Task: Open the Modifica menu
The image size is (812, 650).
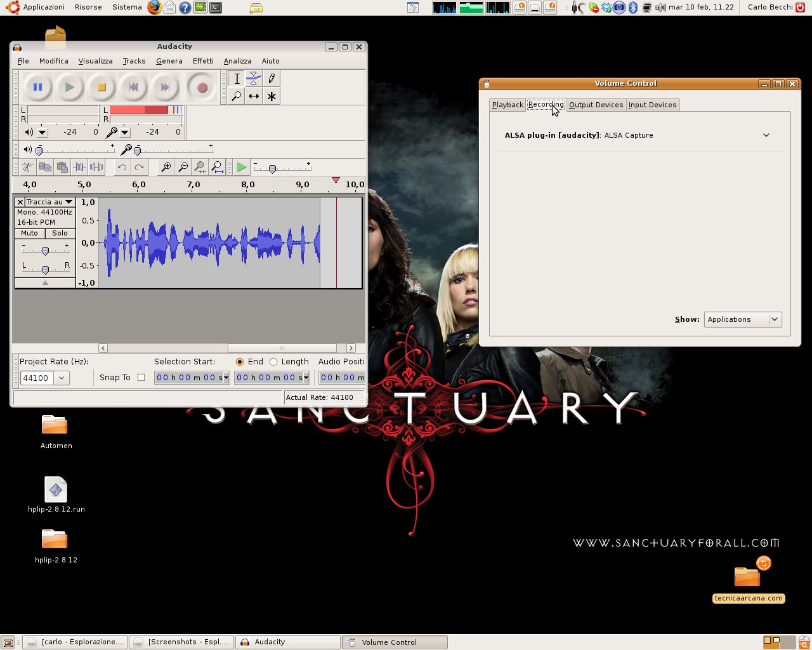Action: (x=54, y=61)
